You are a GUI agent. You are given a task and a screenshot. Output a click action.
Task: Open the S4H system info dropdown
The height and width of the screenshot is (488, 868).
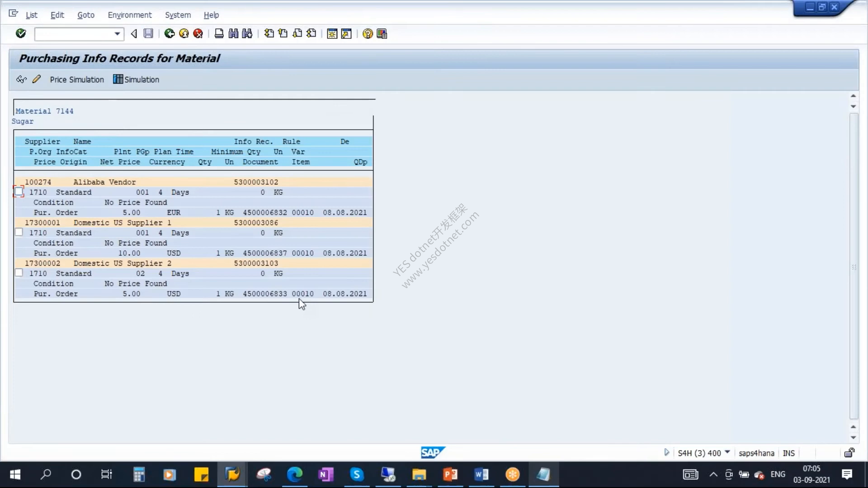(727, 452)
